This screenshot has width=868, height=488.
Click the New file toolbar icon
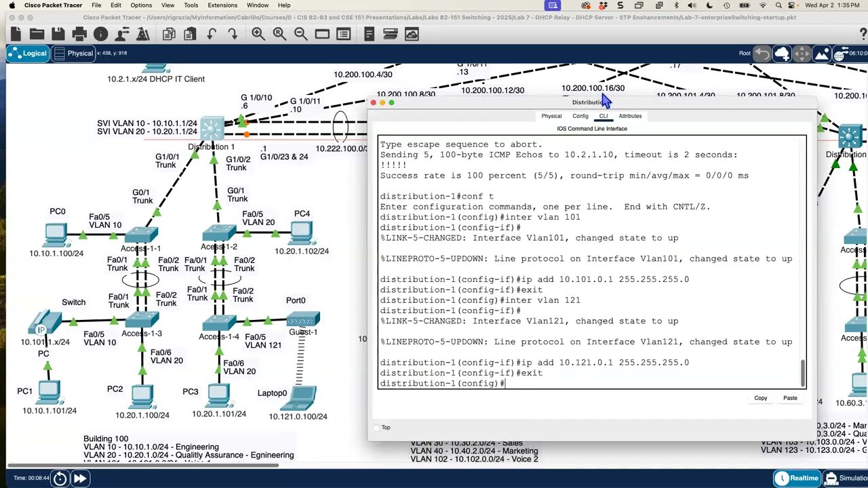pyautogui.click(x=16, y=33)
